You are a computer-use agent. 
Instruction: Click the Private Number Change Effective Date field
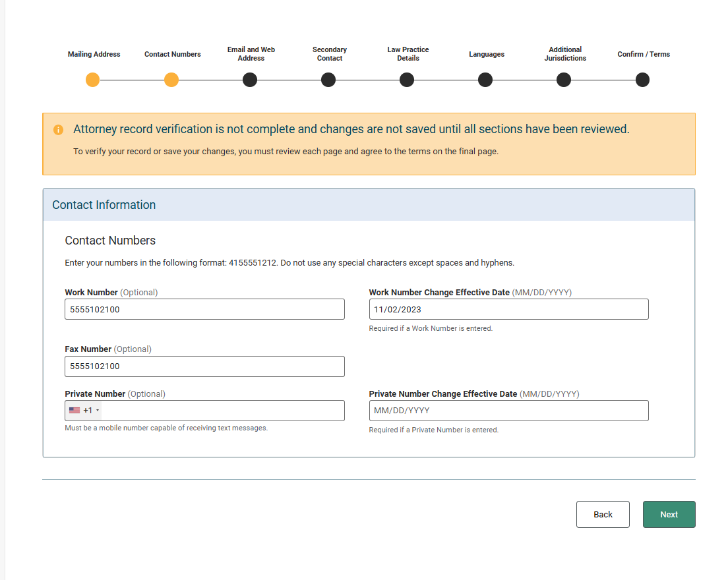[508, 411]
